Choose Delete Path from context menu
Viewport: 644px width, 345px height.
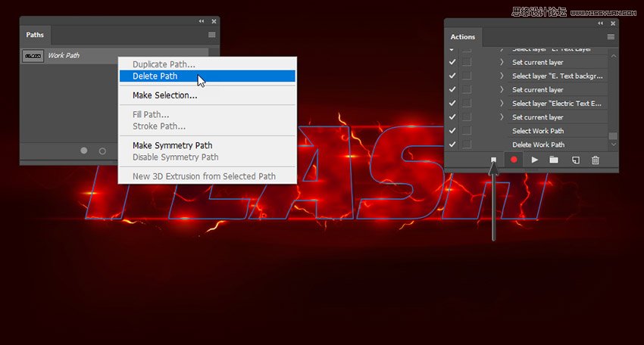click(x=155, y=76)
